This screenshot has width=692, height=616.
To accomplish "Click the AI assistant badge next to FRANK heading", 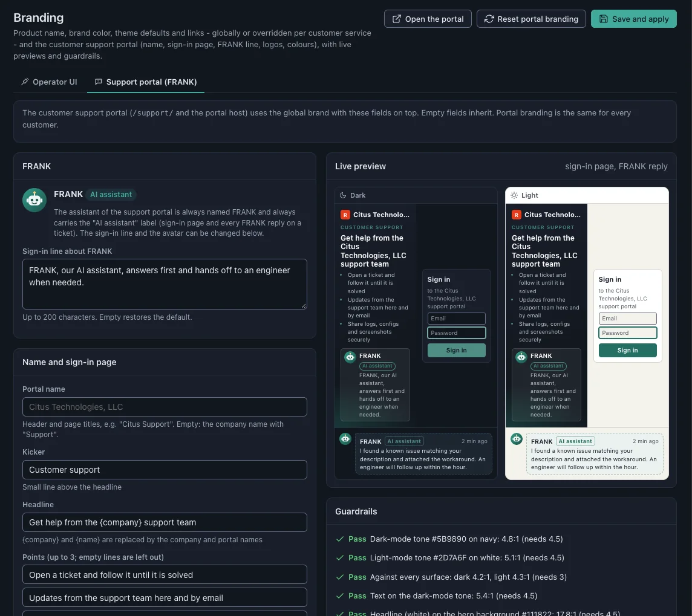I will click(111, 195).
